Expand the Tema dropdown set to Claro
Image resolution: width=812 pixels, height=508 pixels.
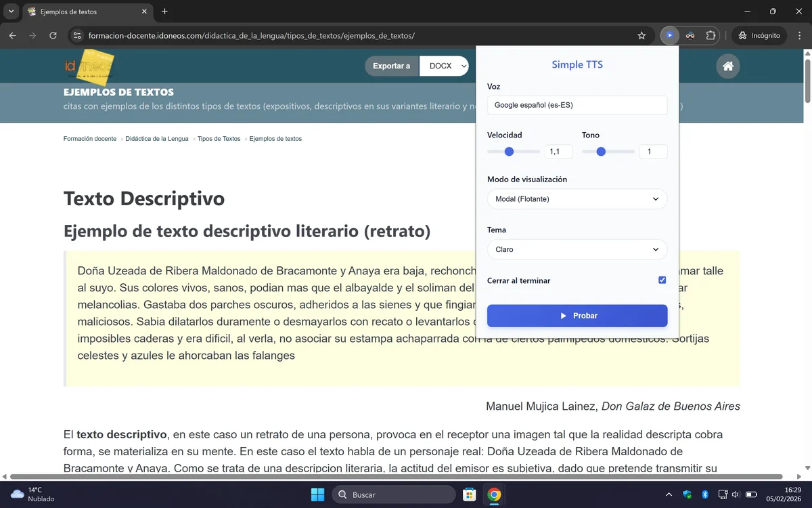[x=577, y=249]
